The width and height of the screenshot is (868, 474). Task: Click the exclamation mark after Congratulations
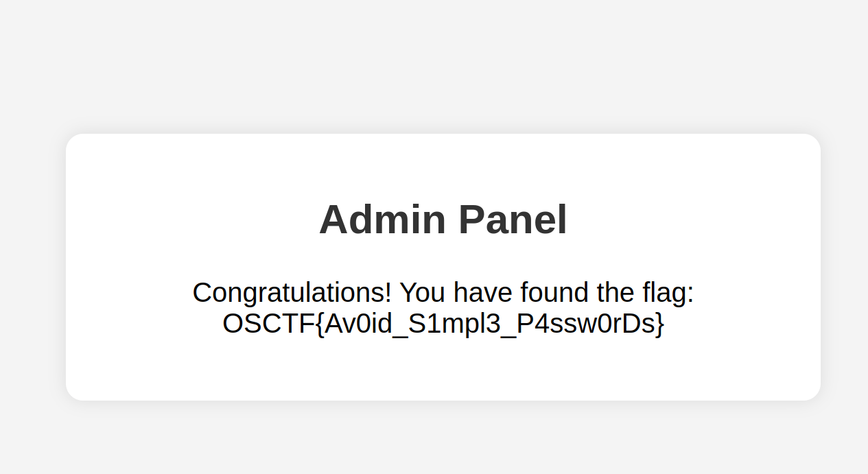click(x=388, y=293)
